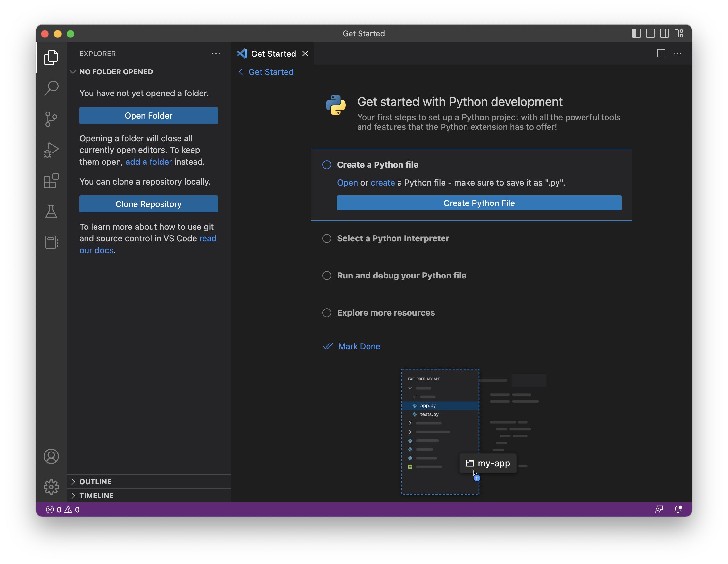Toggle primary side bar layout icon
Viewport: 728px width, 564px height.
(x=636, y=33)
